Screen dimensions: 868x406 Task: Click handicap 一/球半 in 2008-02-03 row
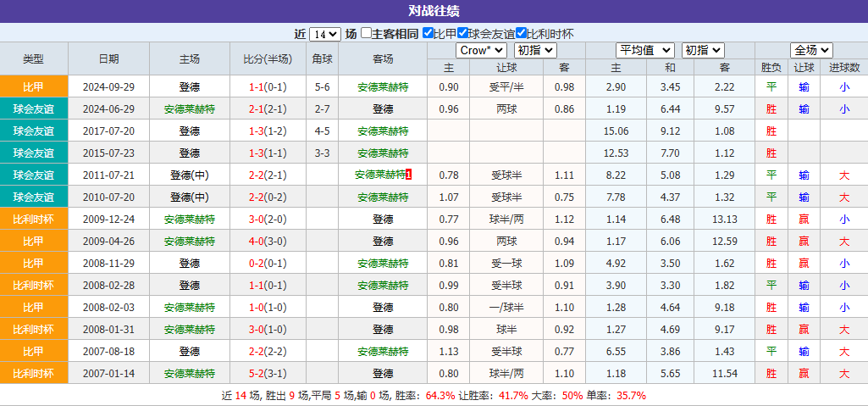tap(506, 308)
